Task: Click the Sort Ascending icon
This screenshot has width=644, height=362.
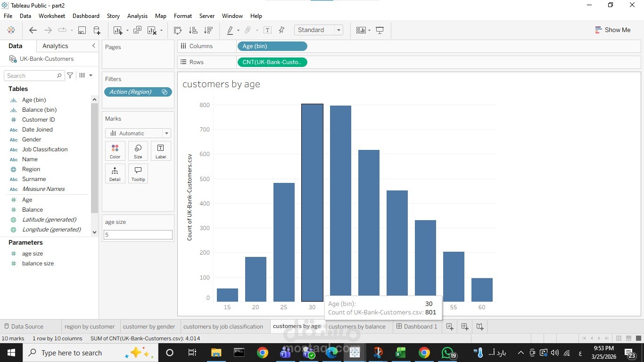Action: point(193,30)
